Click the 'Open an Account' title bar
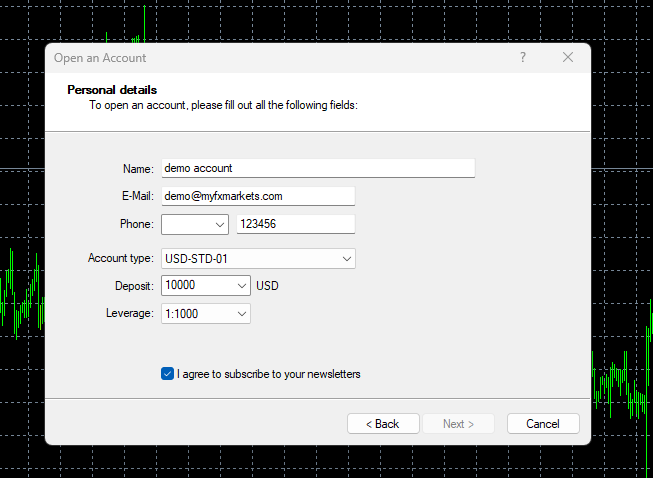Viewport: 653px width, 478px height. (250, 58)
